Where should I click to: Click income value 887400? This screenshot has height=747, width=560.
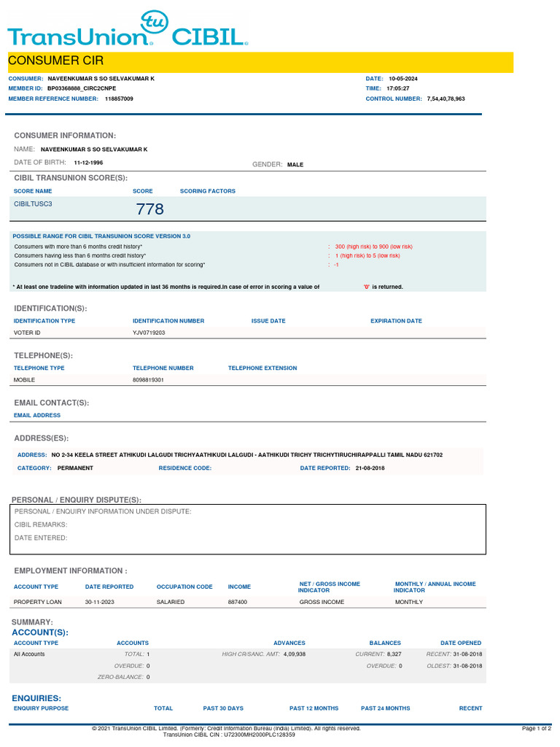(237, 602)
